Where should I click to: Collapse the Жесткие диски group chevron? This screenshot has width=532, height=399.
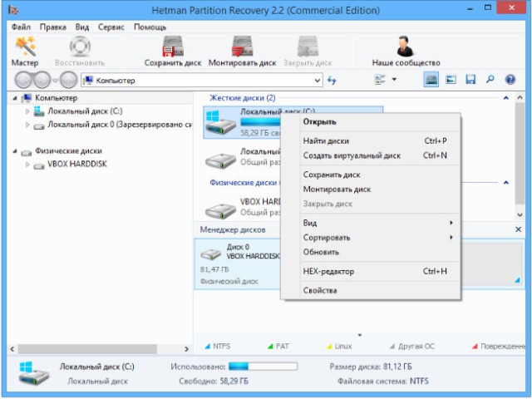506,98
